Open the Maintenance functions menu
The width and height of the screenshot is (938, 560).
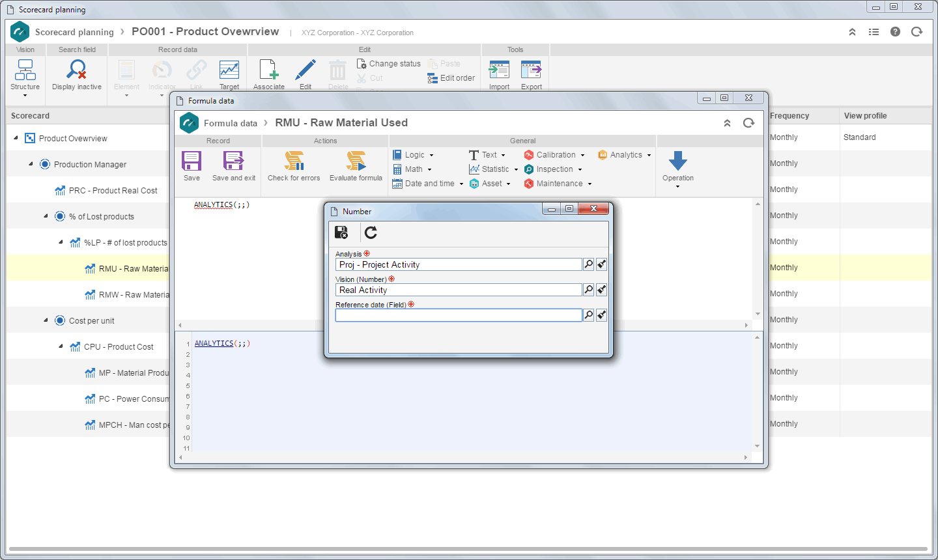coord(558,184)
